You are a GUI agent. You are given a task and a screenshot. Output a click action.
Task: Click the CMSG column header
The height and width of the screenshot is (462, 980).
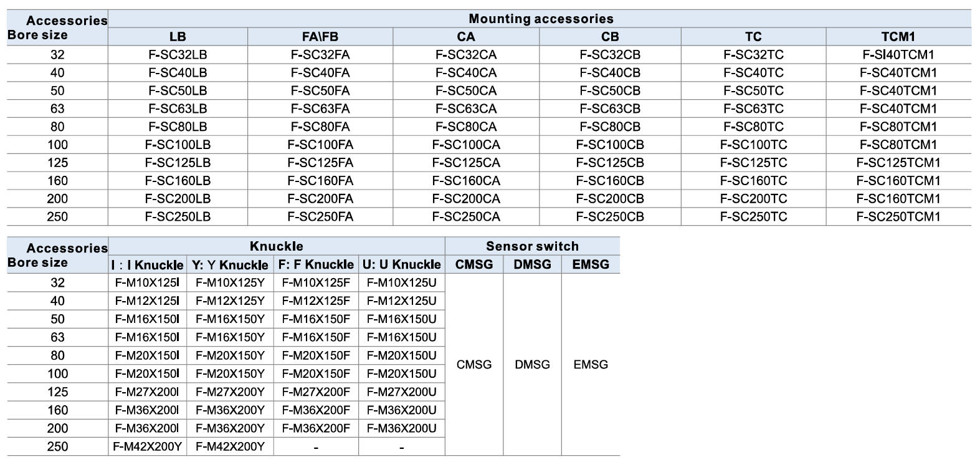474,264
